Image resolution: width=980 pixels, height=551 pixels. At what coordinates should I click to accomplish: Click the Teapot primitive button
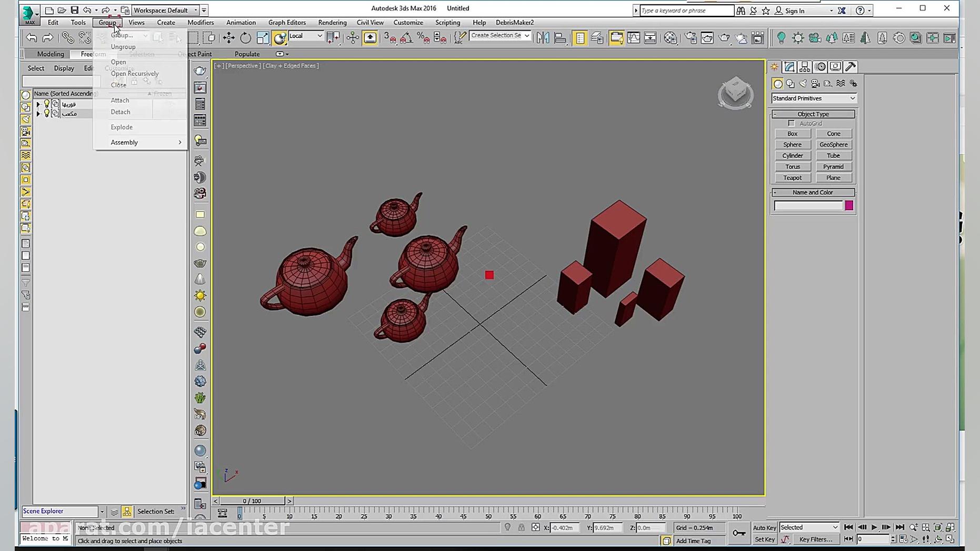tap(792, 178)
